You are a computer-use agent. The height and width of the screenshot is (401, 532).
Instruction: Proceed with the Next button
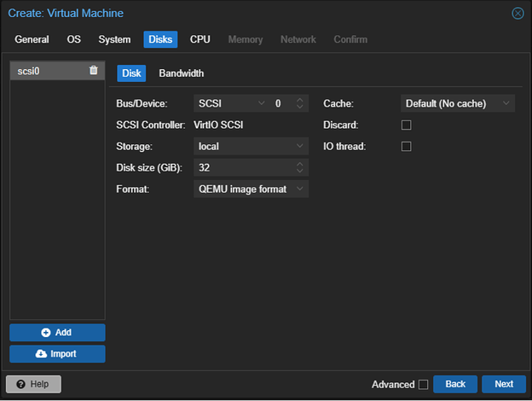tap(504, 384)
